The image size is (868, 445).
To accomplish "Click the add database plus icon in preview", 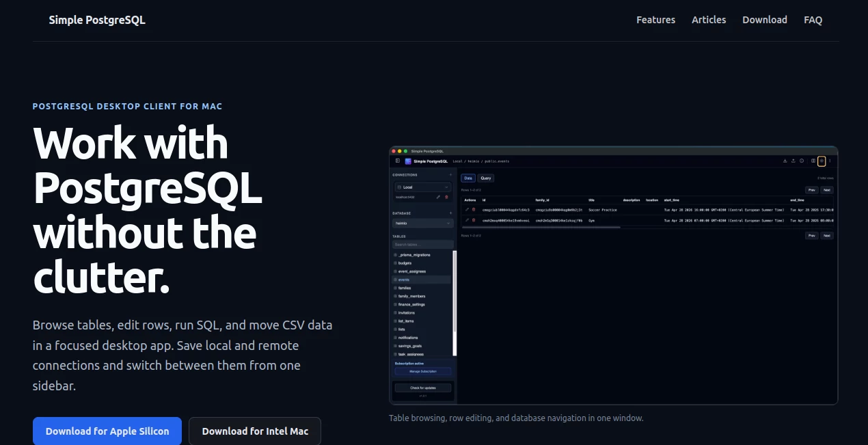I will tap(450, 213).
